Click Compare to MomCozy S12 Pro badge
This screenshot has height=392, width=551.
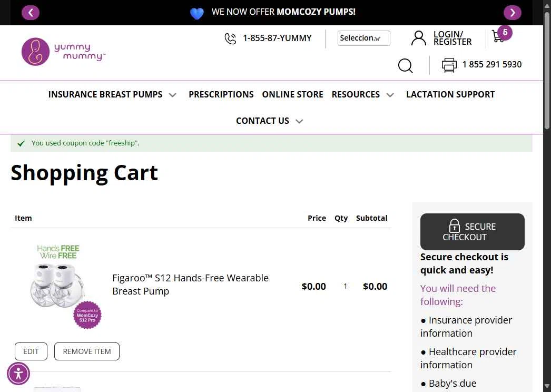click(87, 315)
